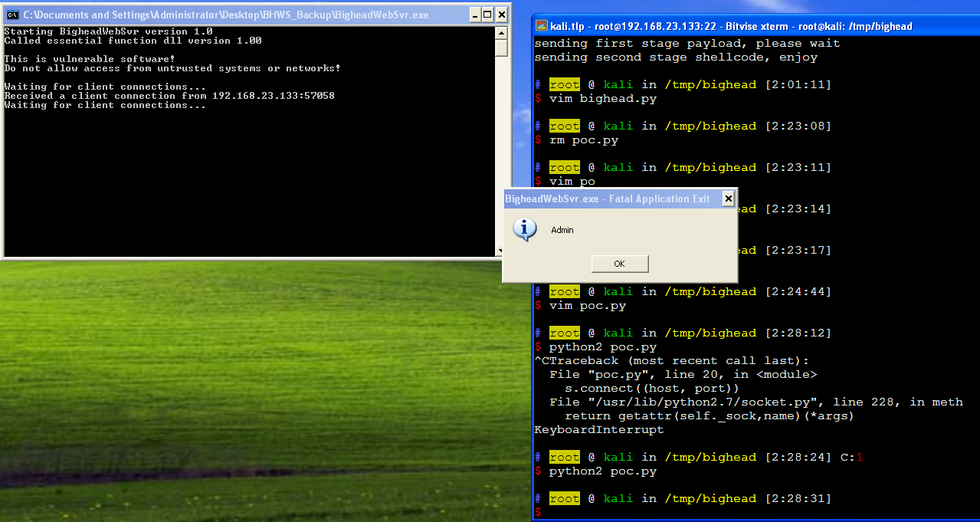
Task: Minimize the BigheadWebSvr.exe console window
Action: tap(473, 15)
